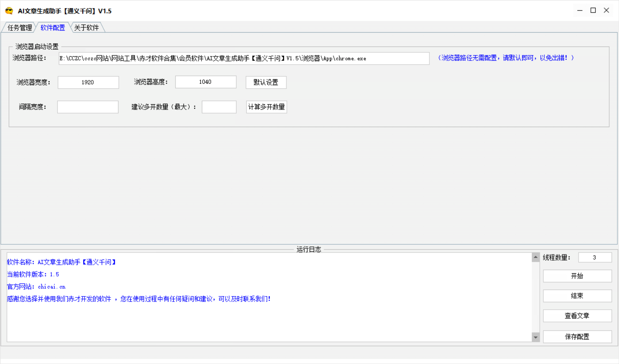Select the 软件配置 tab
The height and width of the screenshot is (364, 619).
53,27
